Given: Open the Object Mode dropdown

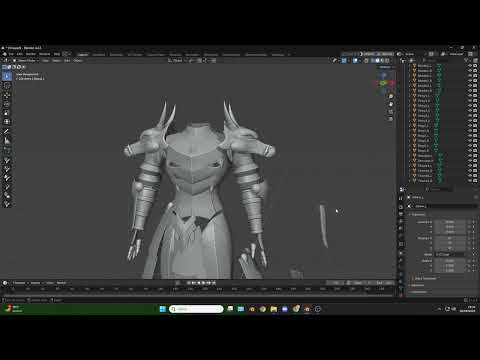Looking at the screenshot, I should click(26, 60).
